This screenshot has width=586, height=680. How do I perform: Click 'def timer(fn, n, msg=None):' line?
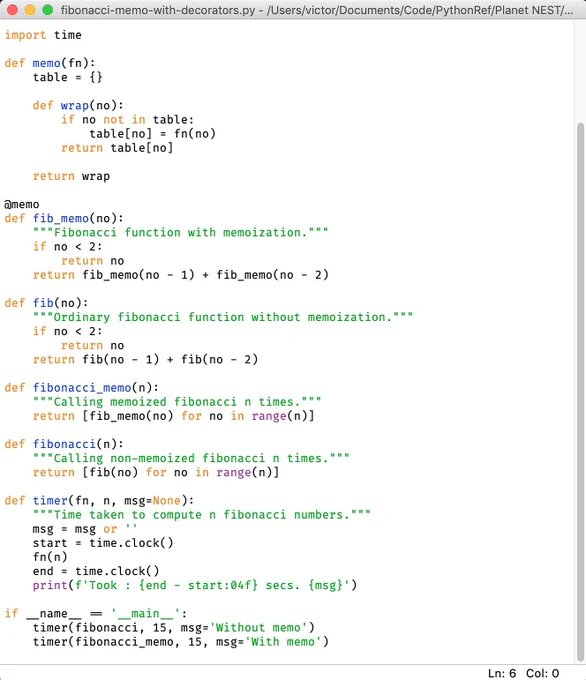pos(99,500)
